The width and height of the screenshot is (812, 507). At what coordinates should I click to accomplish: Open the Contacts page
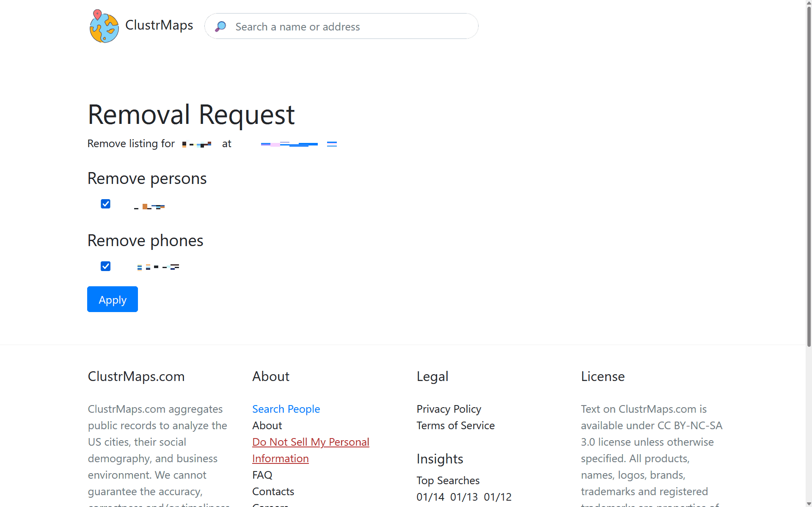(273, 491)
